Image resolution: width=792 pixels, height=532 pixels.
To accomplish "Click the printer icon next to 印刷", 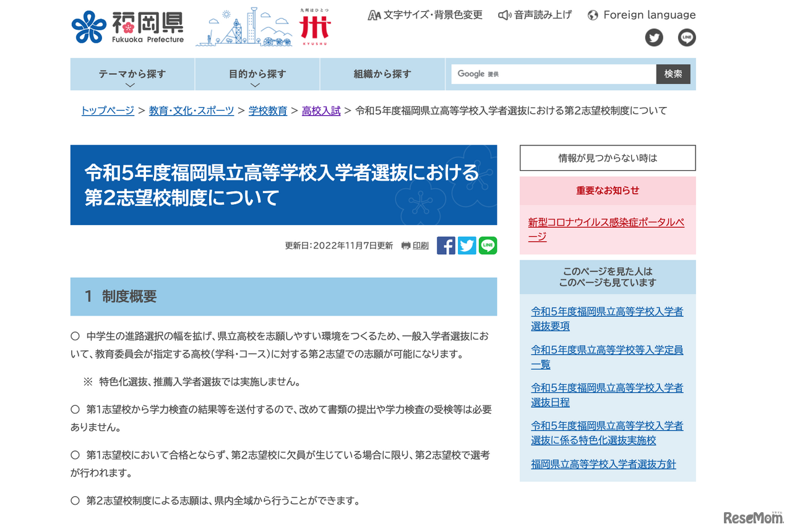I will click(406, 246).
